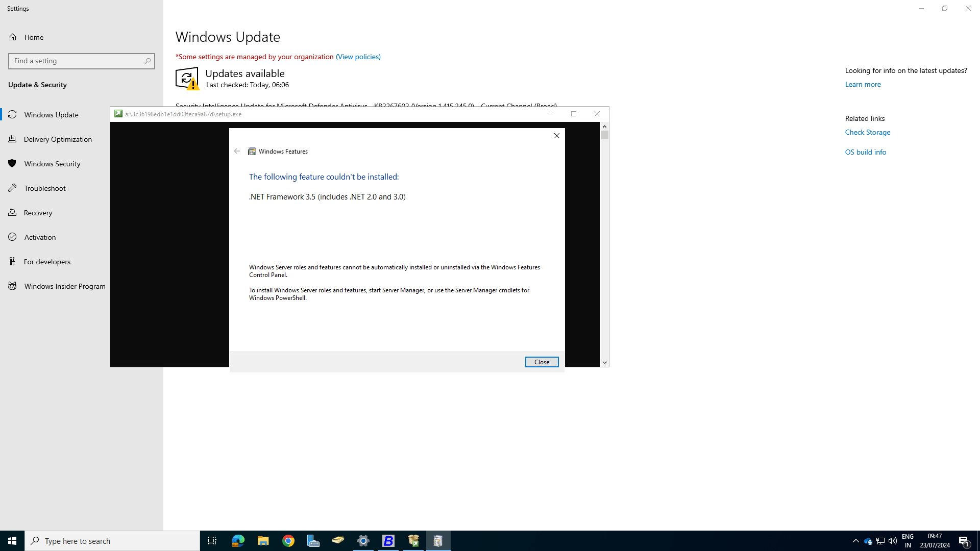Click the ENG IN language indicator

pos(908,541)
